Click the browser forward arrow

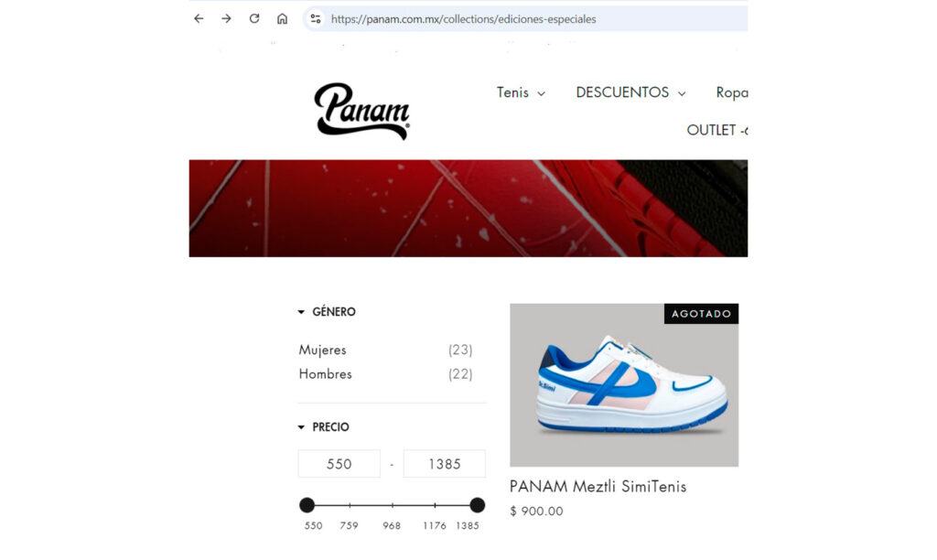point(226,18)
